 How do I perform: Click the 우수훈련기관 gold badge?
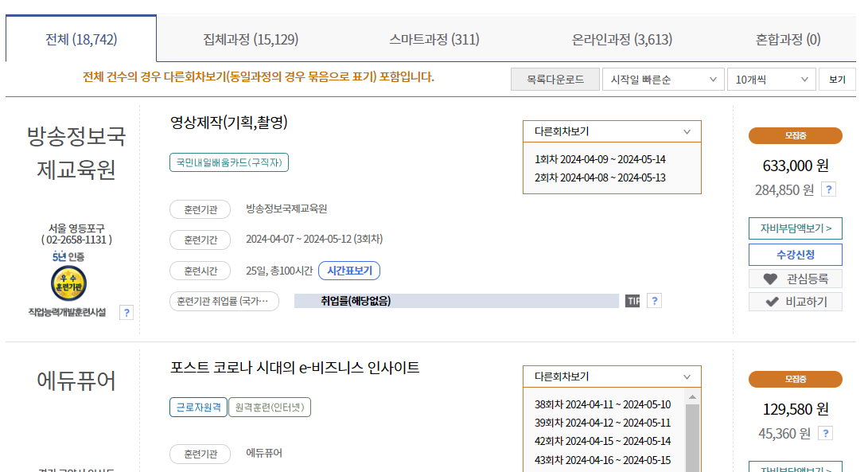tap(68, 283)
